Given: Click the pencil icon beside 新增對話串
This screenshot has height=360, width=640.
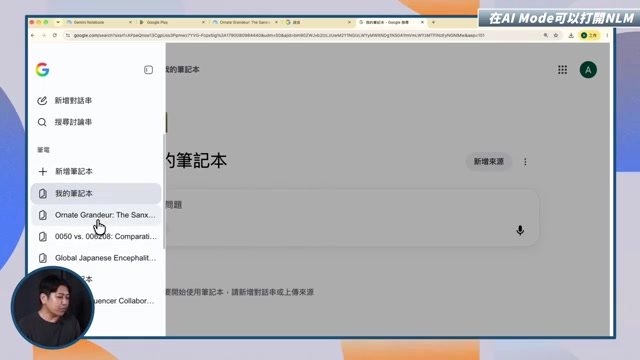Looking at the screenshot, I should 42,100.
